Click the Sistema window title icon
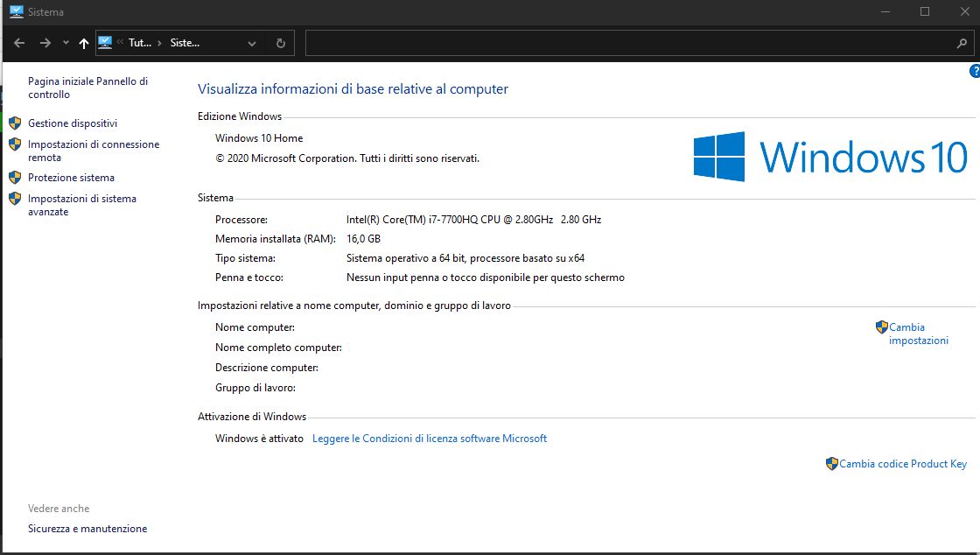 (x=16, y=12)
